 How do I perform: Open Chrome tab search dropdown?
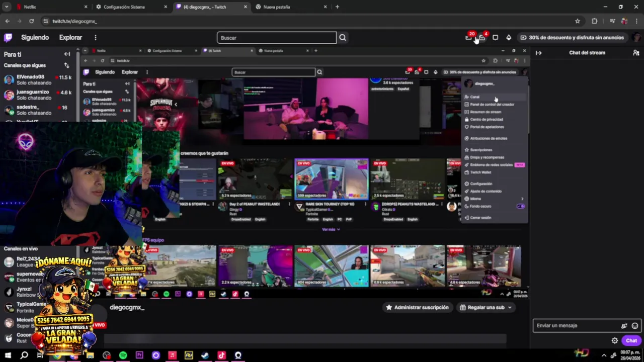click(7, 7)
